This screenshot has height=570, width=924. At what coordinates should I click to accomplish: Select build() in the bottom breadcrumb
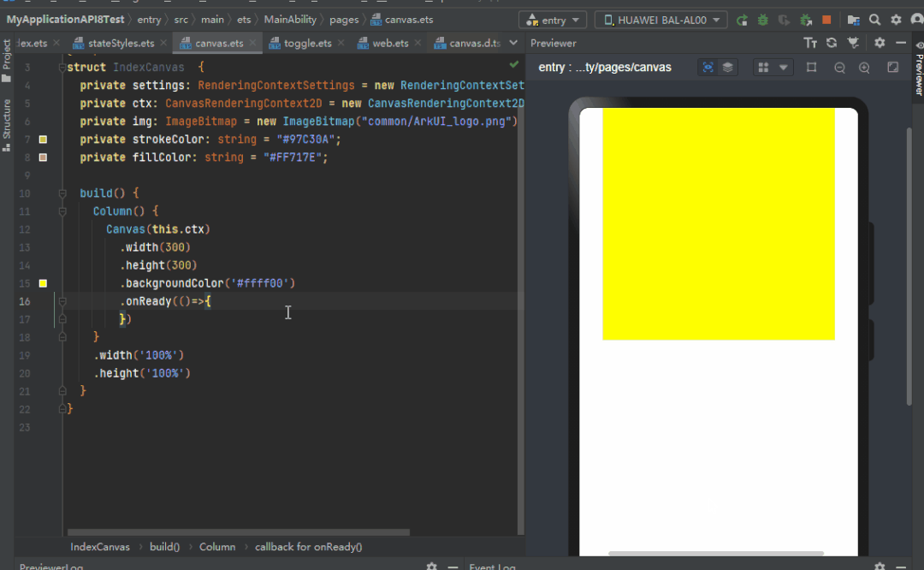(x=164, y=547)
